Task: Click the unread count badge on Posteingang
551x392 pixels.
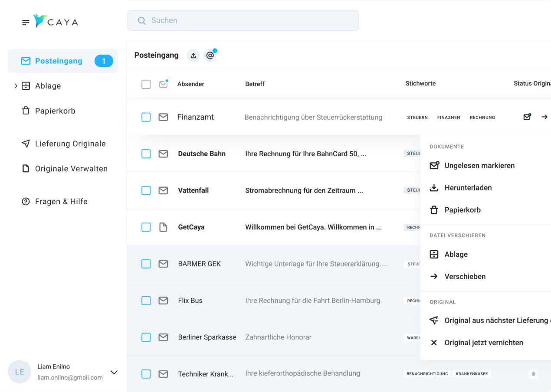Action: (104, 61)
